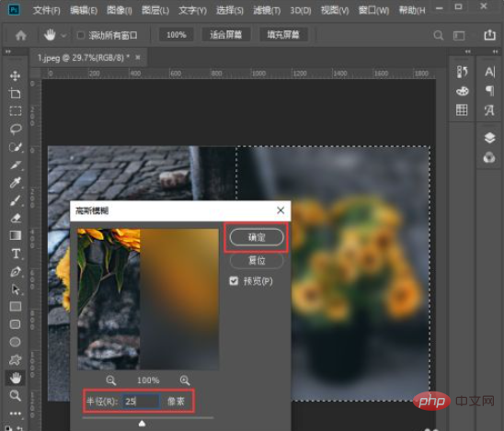The width and height of the screenshot is (504, 431).
Task: Click the 适合屏幕 button
Action: coord(225,35)
